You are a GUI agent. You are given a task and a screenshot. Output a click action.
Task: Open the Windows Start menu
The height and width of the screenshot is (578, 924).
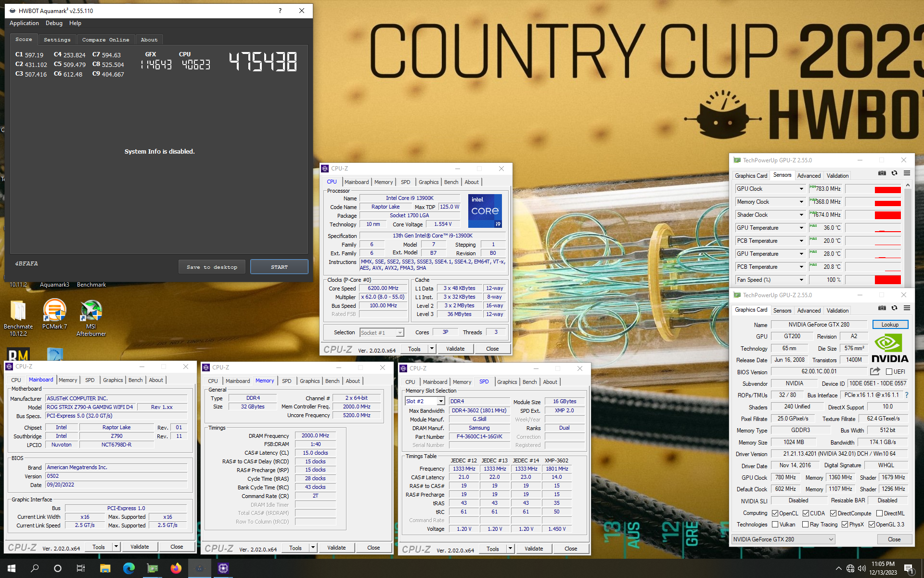(12, 568)
